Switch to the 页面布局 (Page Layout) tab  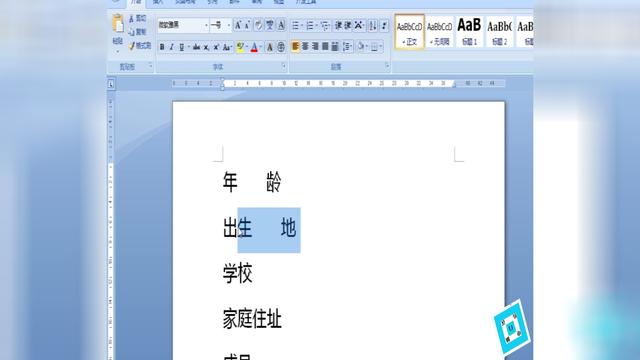pos(186,2)
